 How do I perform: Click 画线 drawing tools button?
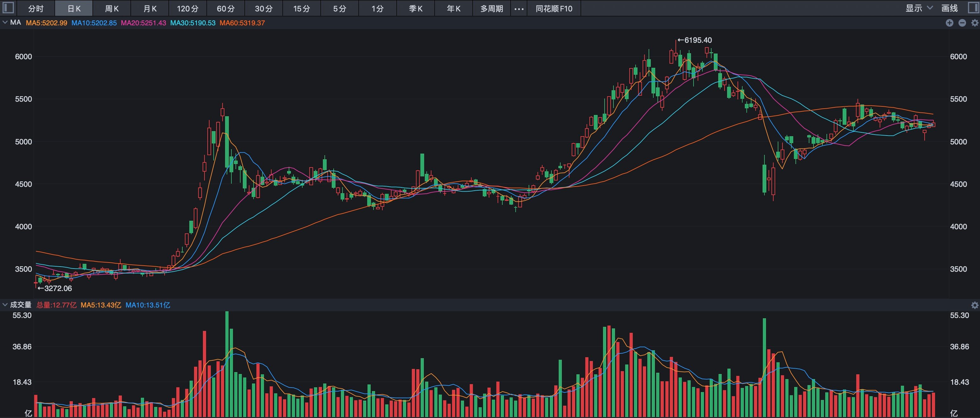tap(950, 8)
